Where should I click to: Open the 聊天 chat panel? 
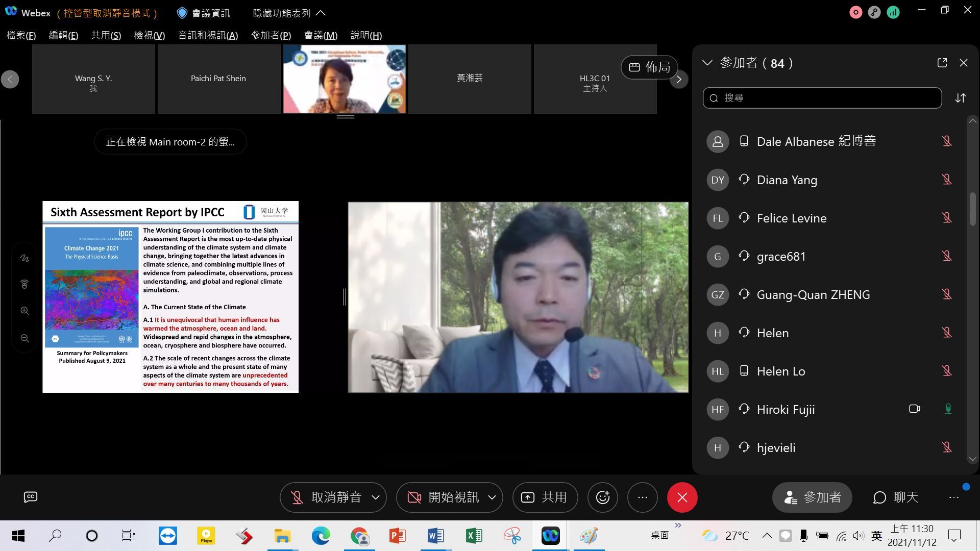896,497
